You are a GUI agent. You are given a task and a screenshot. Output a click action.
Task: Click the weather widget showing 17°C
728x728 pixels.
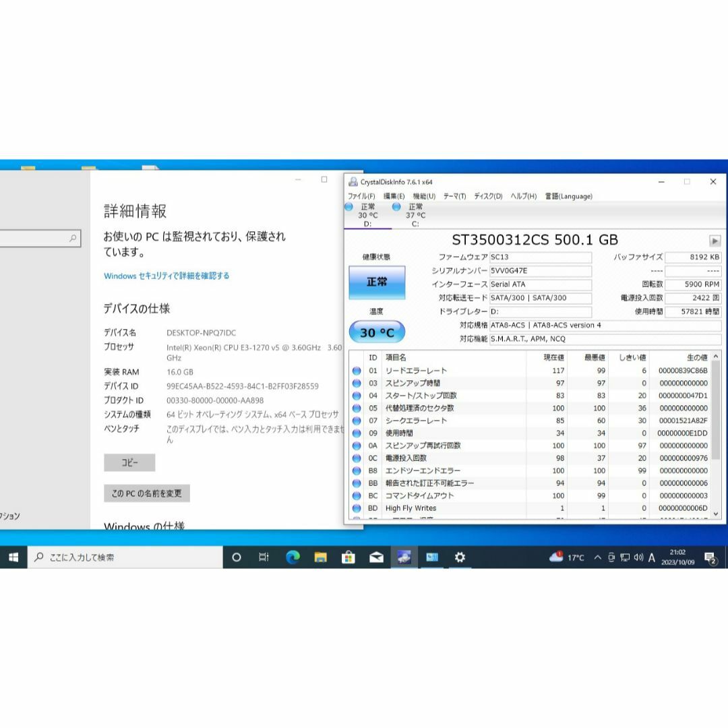566,557
